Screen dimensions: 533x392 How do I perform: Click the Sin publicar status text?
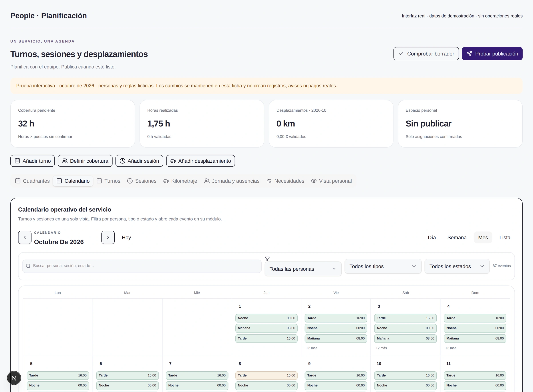[428, 124]
